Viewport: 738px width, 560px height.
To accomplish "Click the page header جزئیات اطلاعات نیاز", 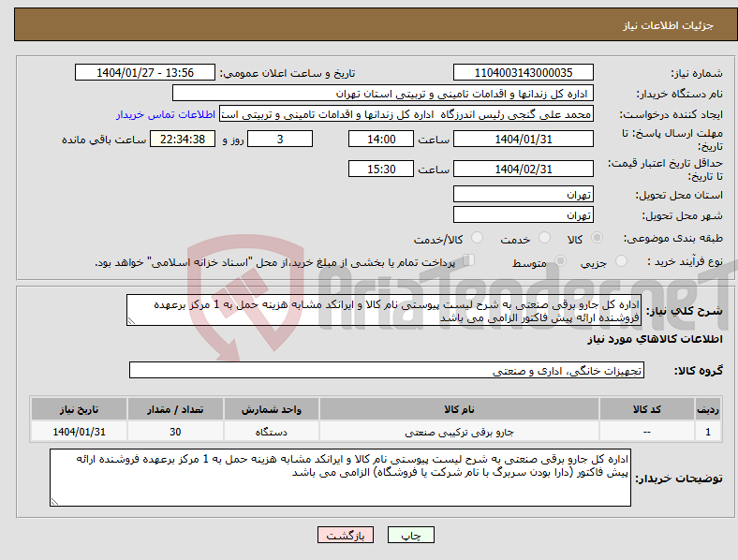I will 669,25.
